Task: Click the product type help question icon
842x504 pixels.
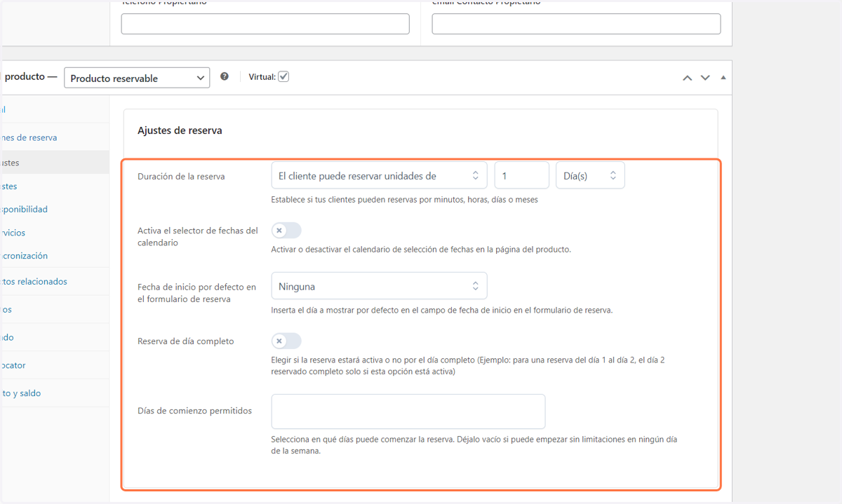Action: (225, 76)
